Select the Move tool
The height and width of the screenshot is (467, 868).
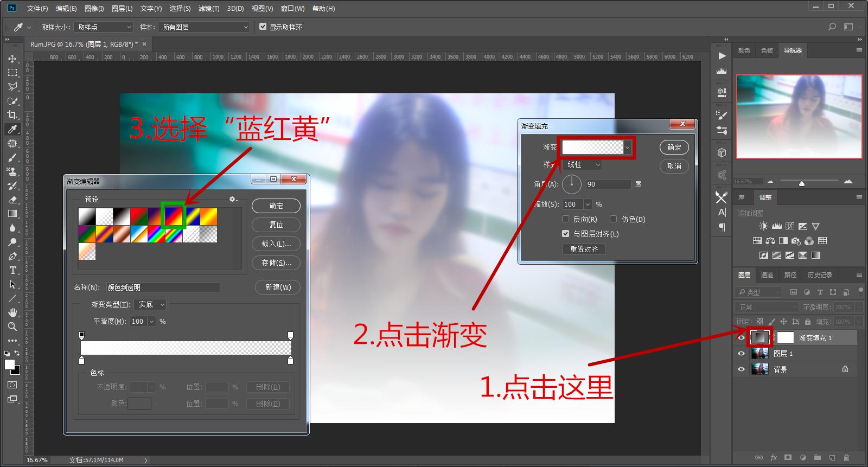(12, 59)
